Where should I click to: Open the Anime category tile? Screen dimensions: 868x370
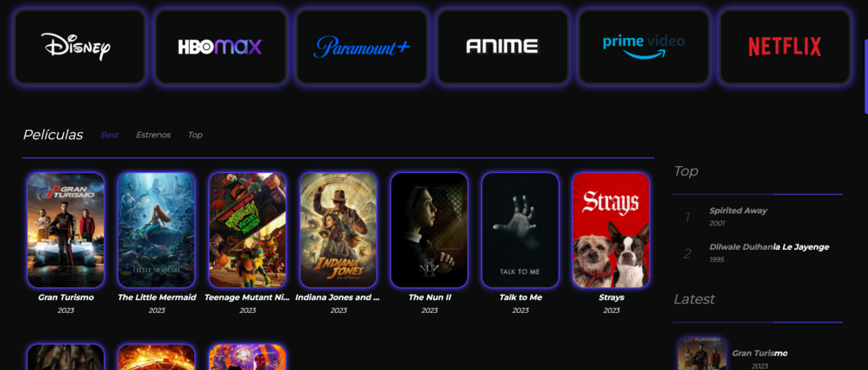coord(503,47)
